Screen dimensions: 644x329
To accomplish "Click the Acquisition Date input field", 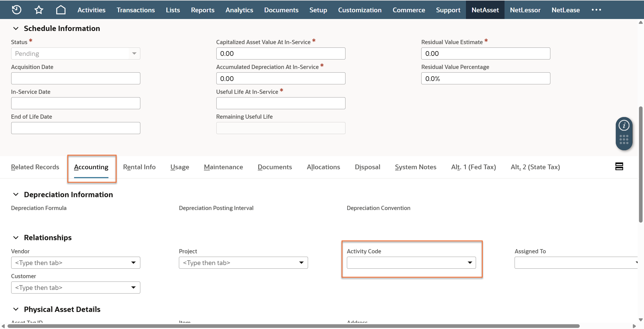I will tap(75, 78).
